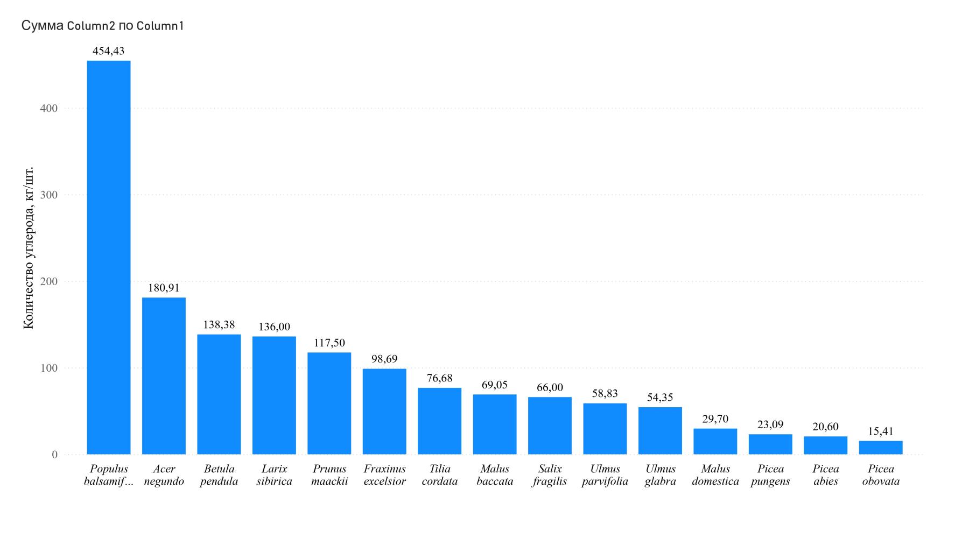Click the Fraxinus excelsior bar

point(384,412)
